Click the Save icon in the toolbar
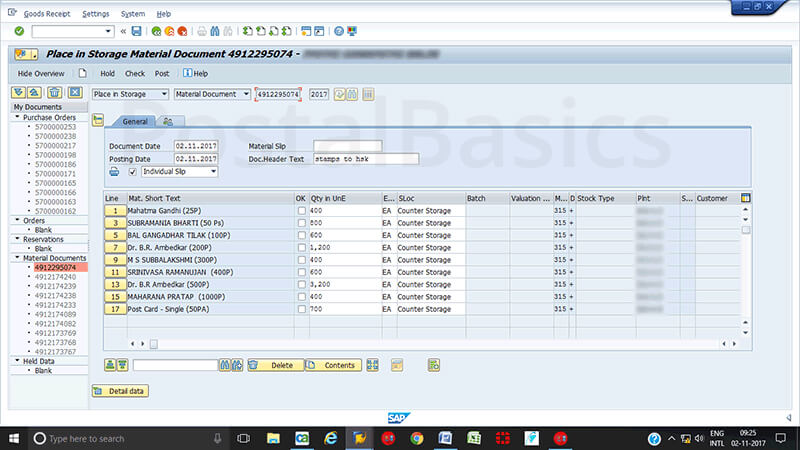Viewport: 800px width, 450px height. 136,31
